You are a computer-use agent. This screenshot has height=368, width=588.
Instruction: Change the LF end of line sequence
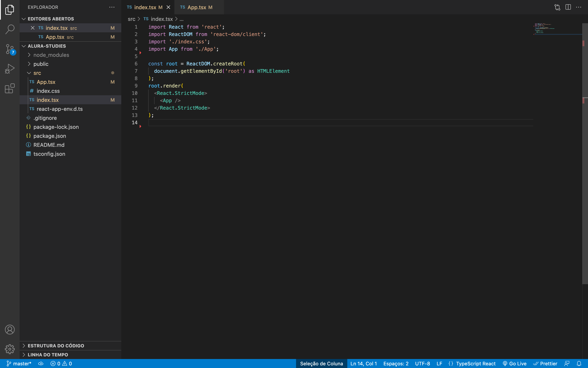coord(439,364)
